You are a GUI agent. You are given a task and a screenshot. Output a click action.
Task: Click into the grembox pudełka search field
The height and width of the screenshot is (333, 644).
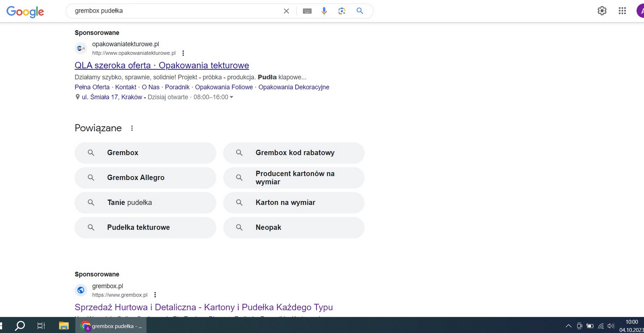tap(173, 11)
